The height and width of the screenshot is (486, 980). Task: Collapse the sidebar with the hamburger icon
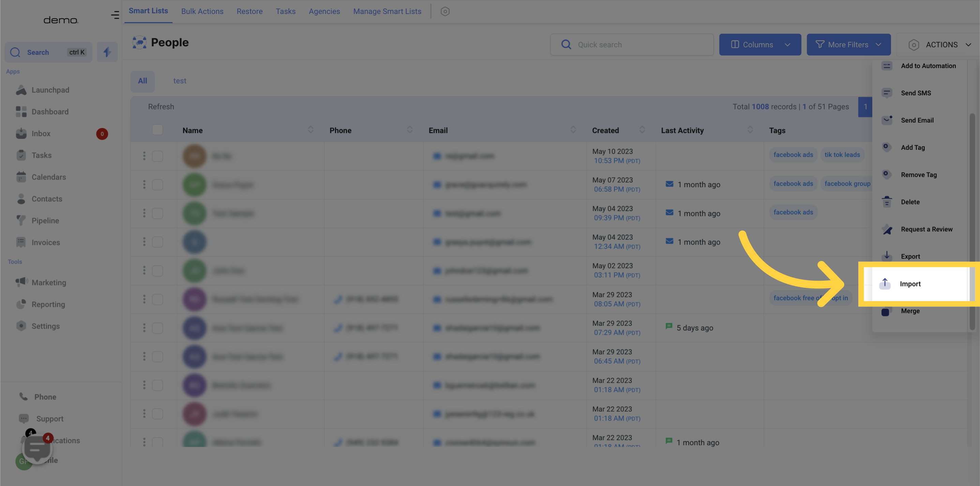coord(115,15)
